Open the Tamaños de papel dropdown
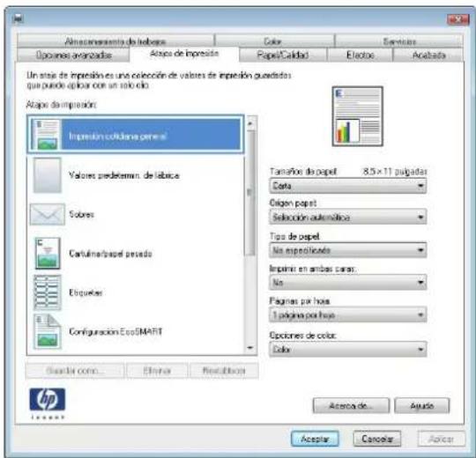The width and height of the screenshot is (476, 458). (348, 186)
